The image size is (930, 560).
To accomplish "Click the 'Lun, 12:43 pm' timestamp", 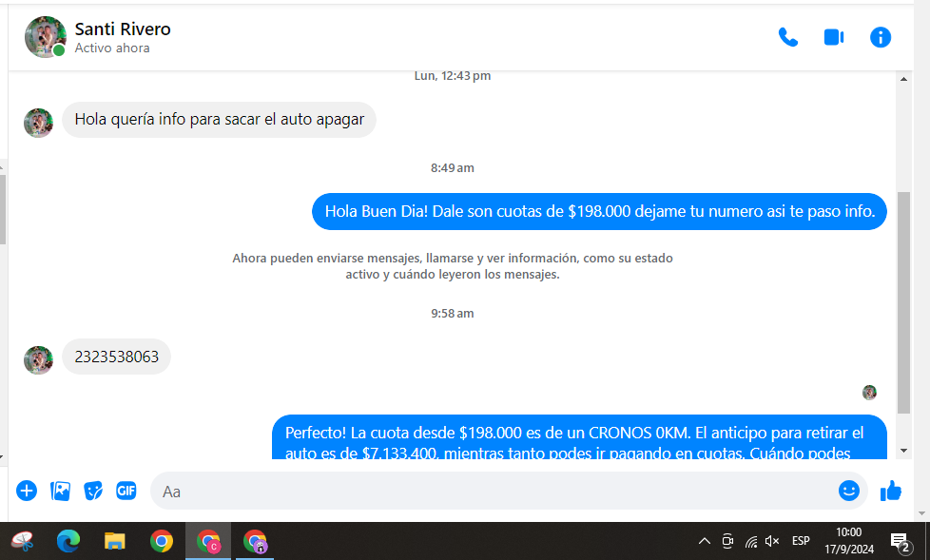I will point(452,75).
